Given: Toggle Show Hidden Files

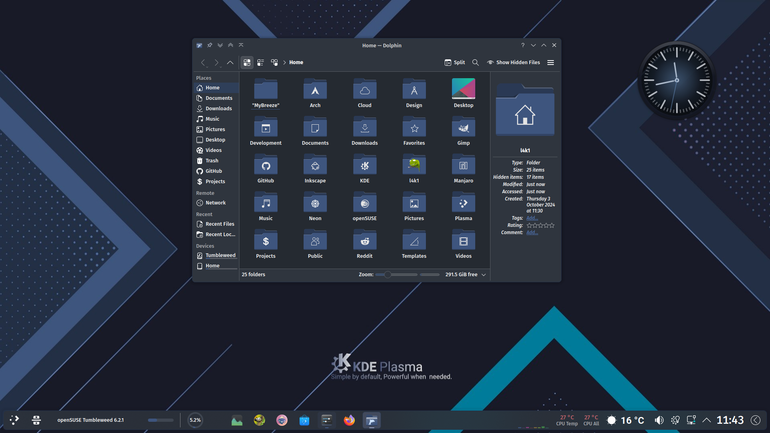Looking at the screenshot, I should pos(513,62).
